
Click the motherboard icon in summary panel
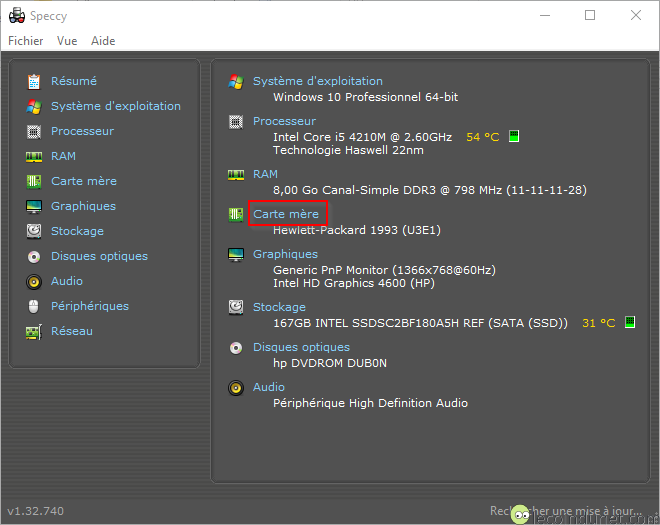point(236,215)
